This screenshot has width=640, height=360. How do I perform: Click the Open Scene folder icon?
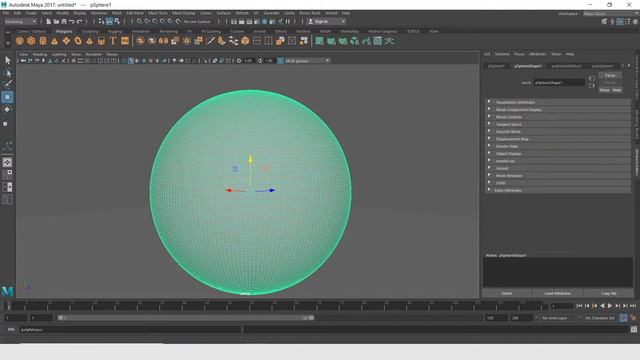[56, 22]
